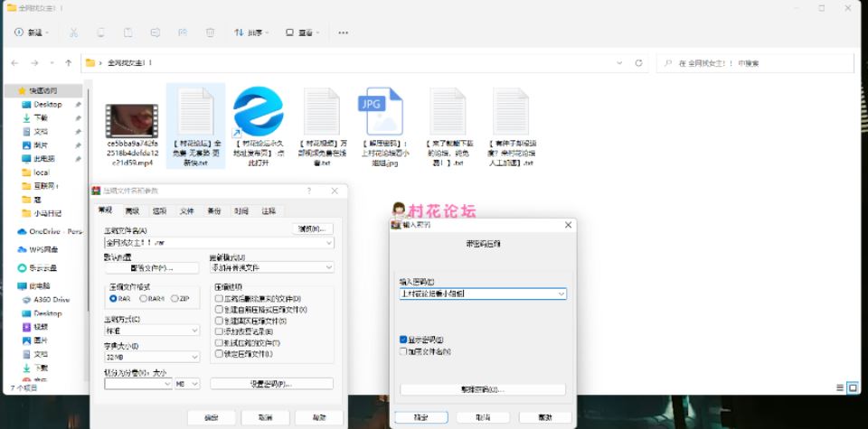Click the Rename icon in Explorer toolbar

(156, 33)
